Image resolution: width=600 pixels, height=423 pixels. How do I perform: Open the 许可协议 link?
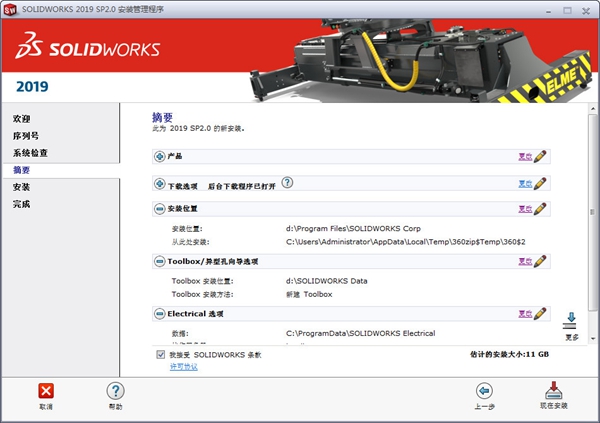pos(184,367)
